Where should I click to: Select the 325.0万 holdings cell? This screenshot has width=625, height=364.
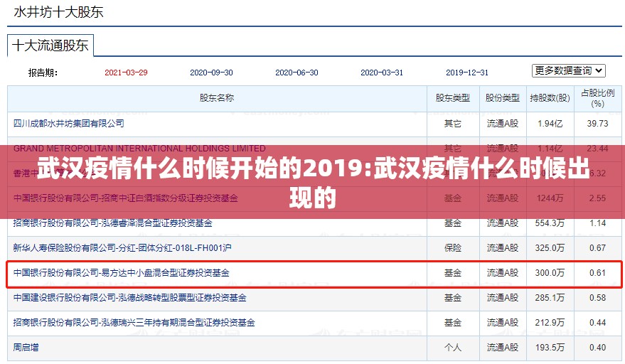(x=550, y=248)
